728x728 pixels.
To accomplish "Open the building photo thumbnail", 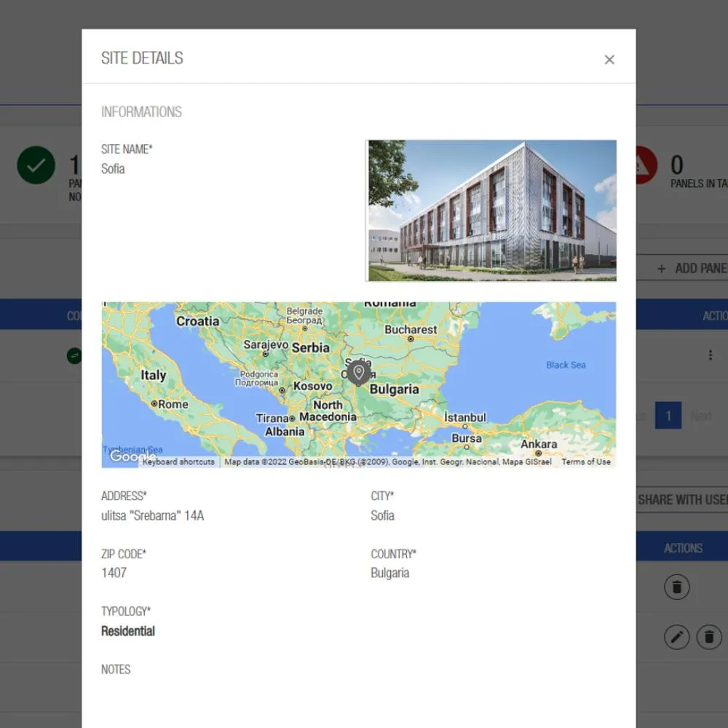I will (492, 210).
